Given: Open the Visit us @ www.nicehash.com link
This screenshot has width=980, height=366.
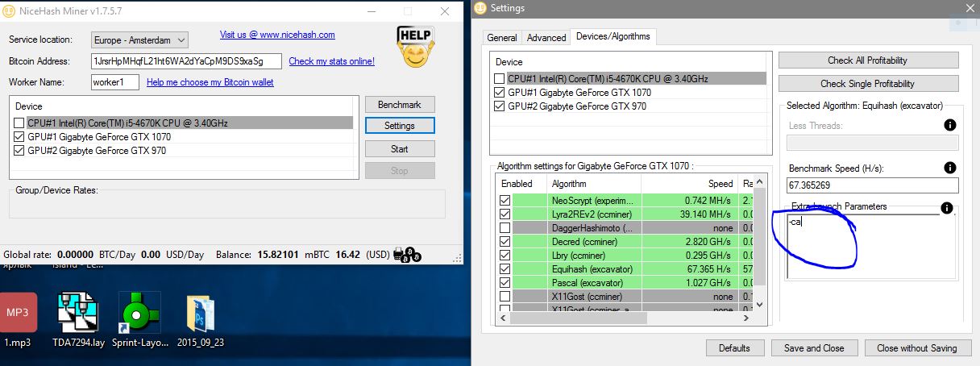Looking at the screenshot, I should [277, 35].
